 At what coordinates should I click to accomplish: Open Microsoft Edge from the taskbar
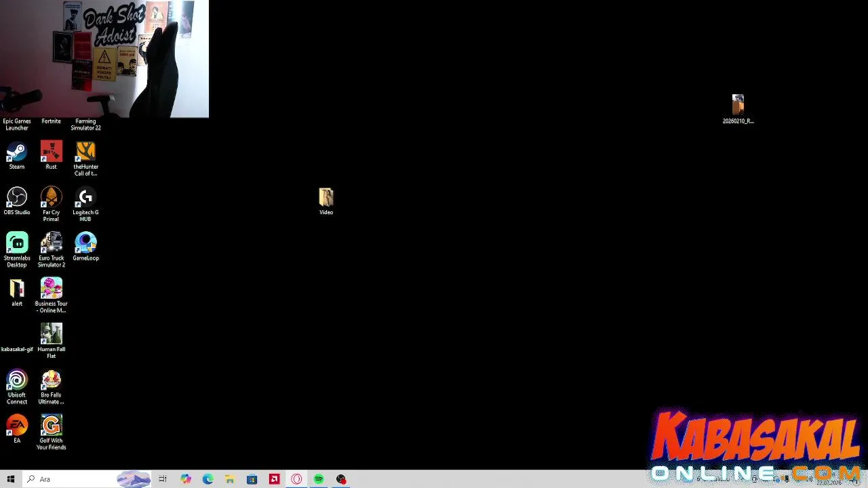click(x=208, y=479)
